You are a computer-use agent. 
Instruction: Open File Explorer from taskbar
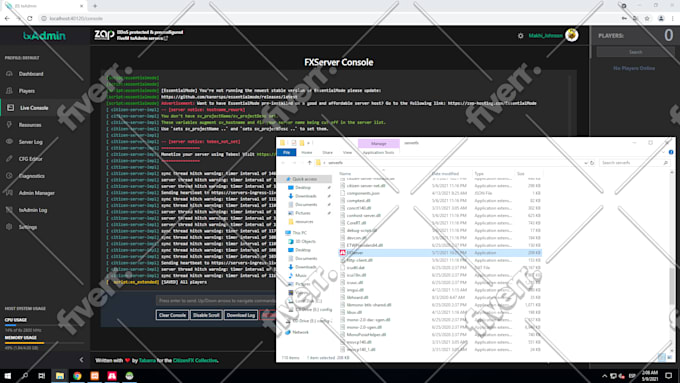pyautogui.click(x=60, y=376)
